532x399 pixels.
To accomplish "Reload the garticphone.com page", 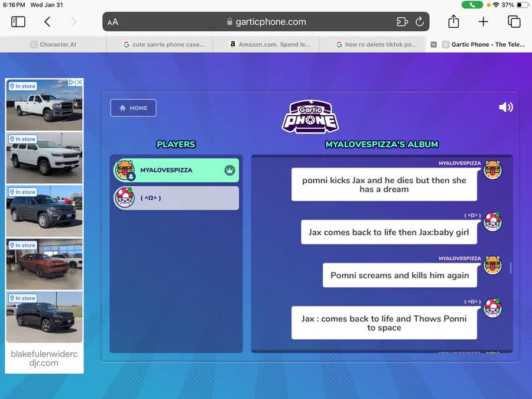I will (420, 22).
